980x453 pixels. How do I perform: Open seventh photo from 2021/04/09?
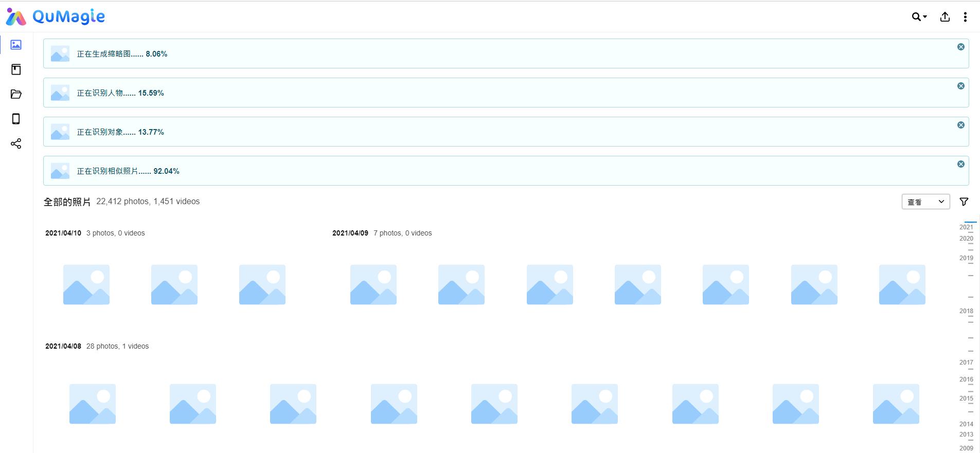(x=902, y=284)
